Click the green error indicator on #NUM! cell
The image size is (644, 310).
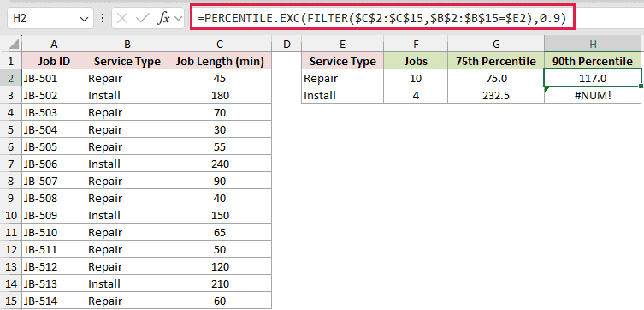[547, 89]
